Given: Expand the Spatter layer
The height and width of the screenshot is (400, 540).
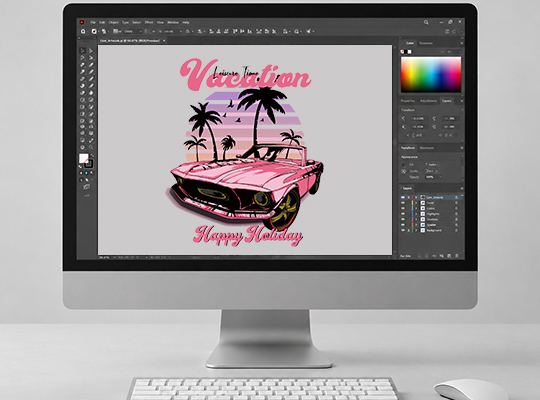Looking at the screenshot, I should click(416, 225).
